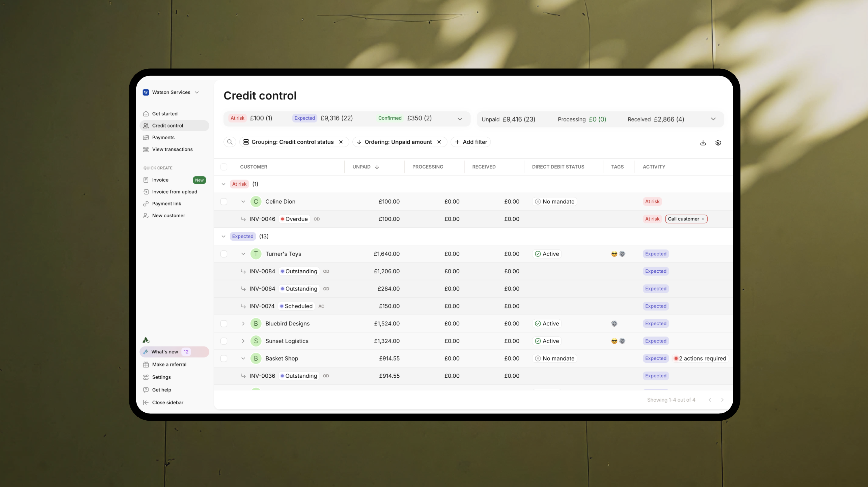Open Payments in the sidebar

click(x=163, y=137)
